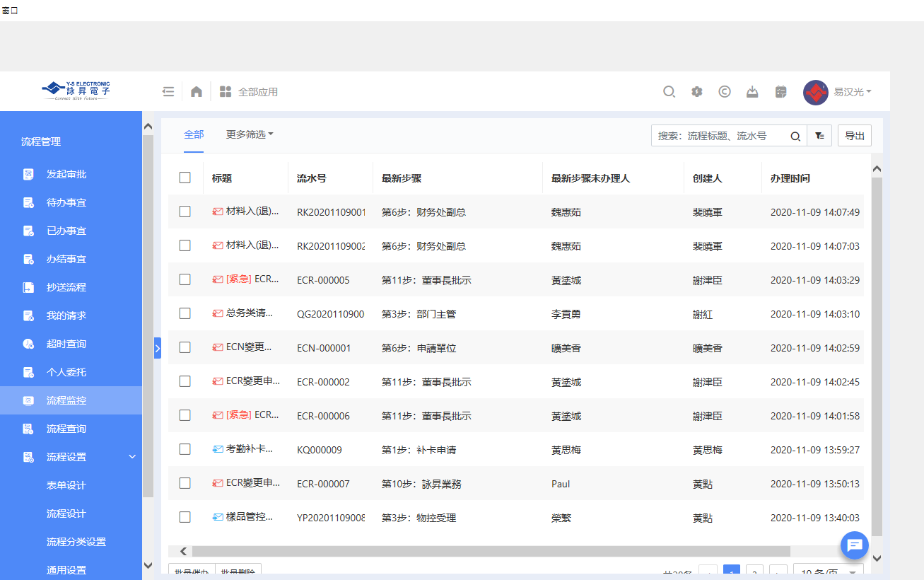
Task: Check the row RK20201109001 checkbox
Action: pyautogui.click(x=185, y=211)
